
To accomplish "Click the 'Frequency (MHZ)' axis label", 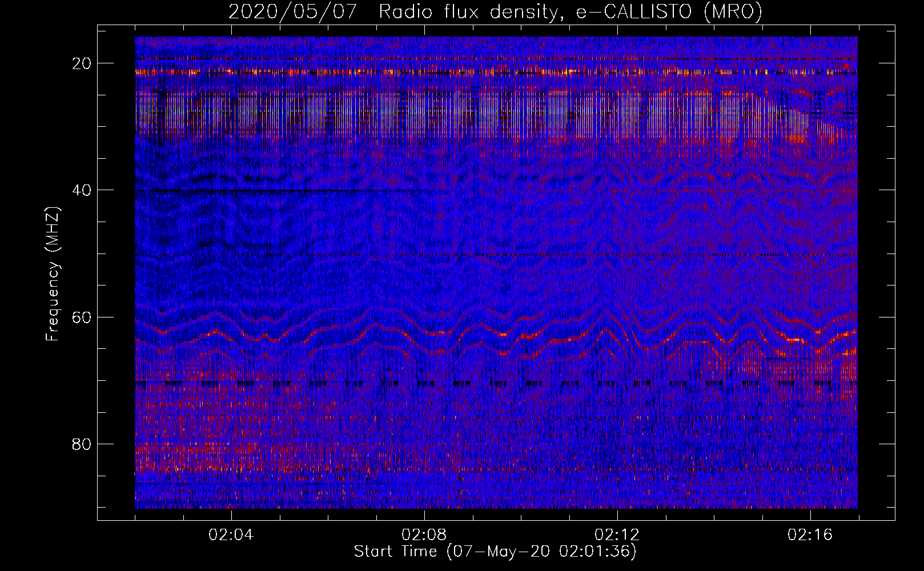I will point(53,274).
